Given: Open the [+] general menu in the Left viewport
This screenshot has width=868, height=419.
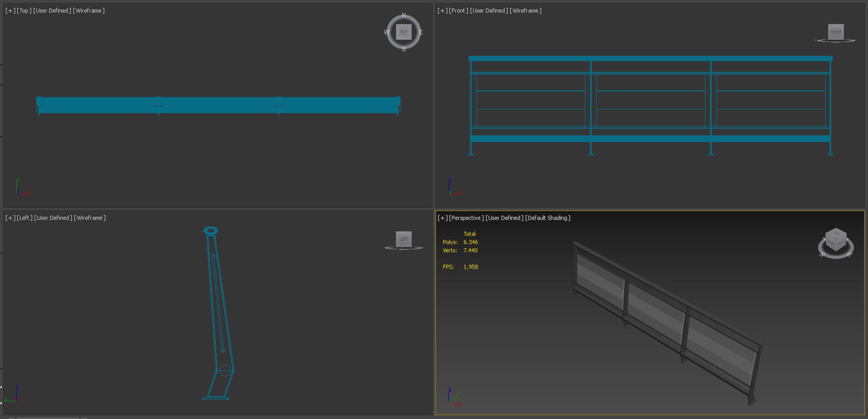Looking at the screenshot, I should click(x=10, y=218).
